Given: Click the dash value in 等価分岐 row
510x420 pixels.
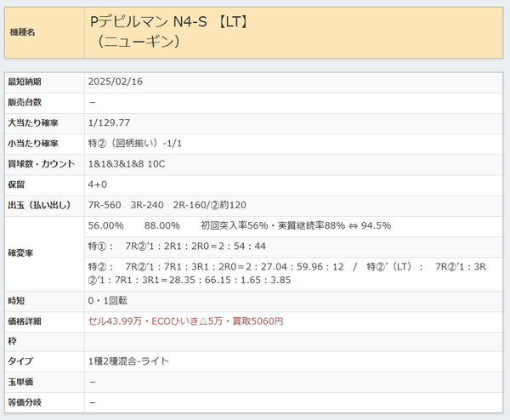Looking at the screenshot, I should 93,403.
